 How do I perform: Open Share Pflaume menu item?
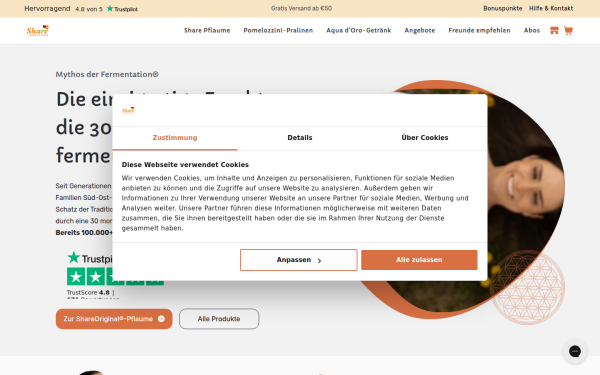[x=207, y=31]
